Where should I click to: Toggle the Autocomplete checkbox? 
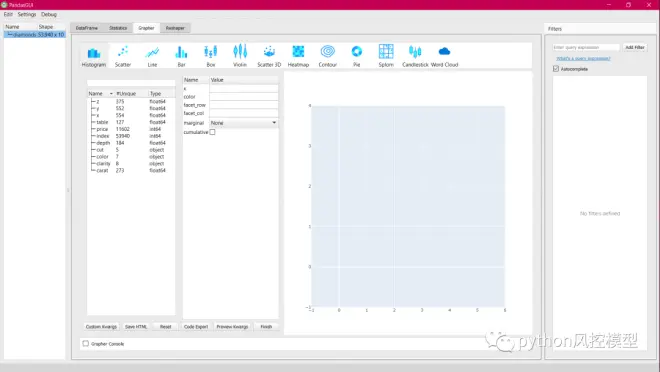click(x=556, y=69)
